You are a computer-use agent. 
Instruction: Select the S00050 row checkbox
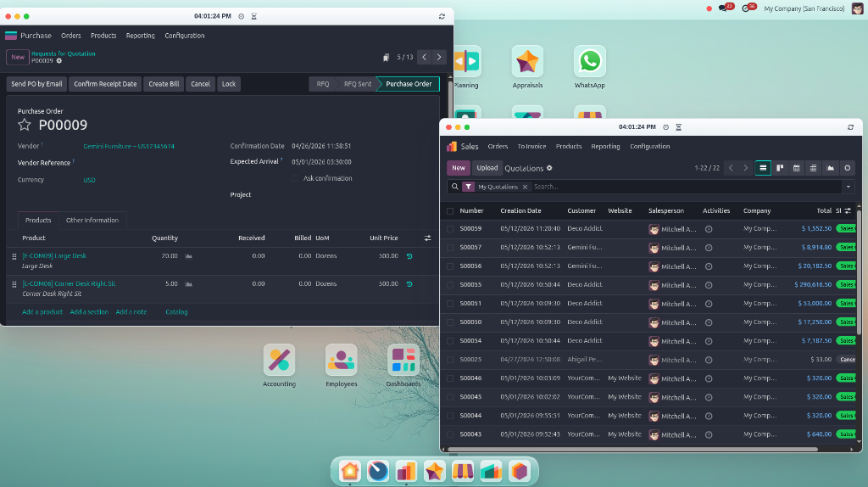[450, 322]
